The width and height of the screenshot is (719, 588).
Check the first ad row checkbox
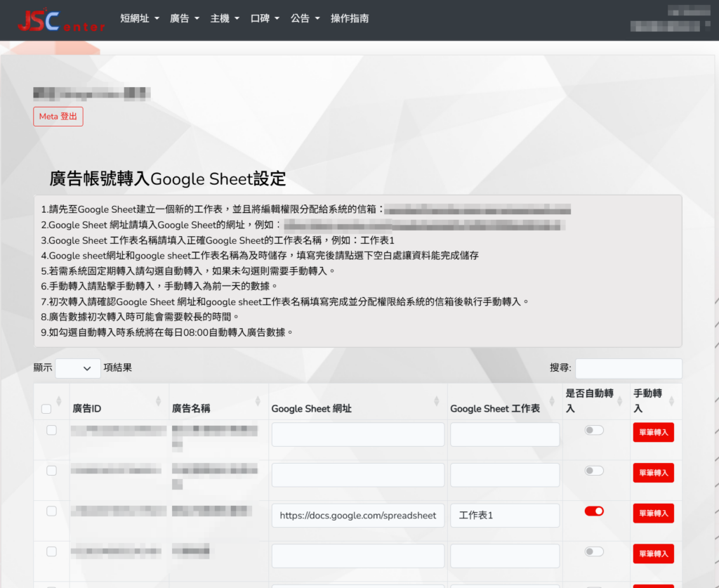coord(51,430)
